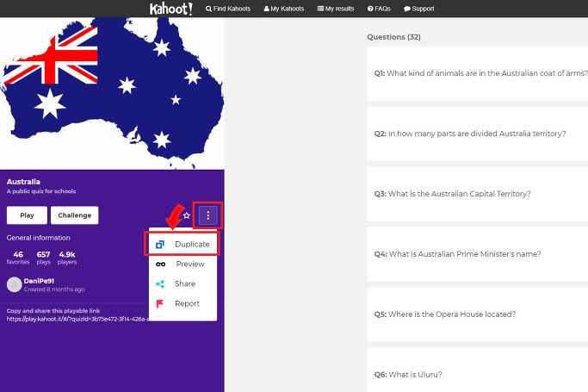The height and width of the screenshot is (392, 588).
Task: Expand Q2 about Australia territory parts
Action: (478, 134)
